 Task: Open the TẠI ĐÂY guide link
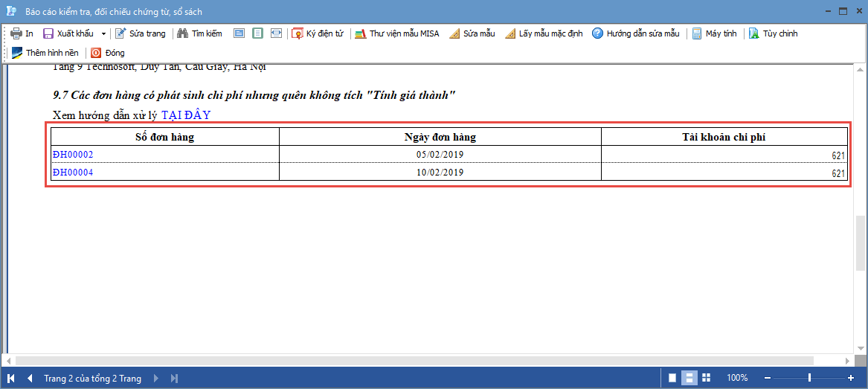click(x=186, y=115)
